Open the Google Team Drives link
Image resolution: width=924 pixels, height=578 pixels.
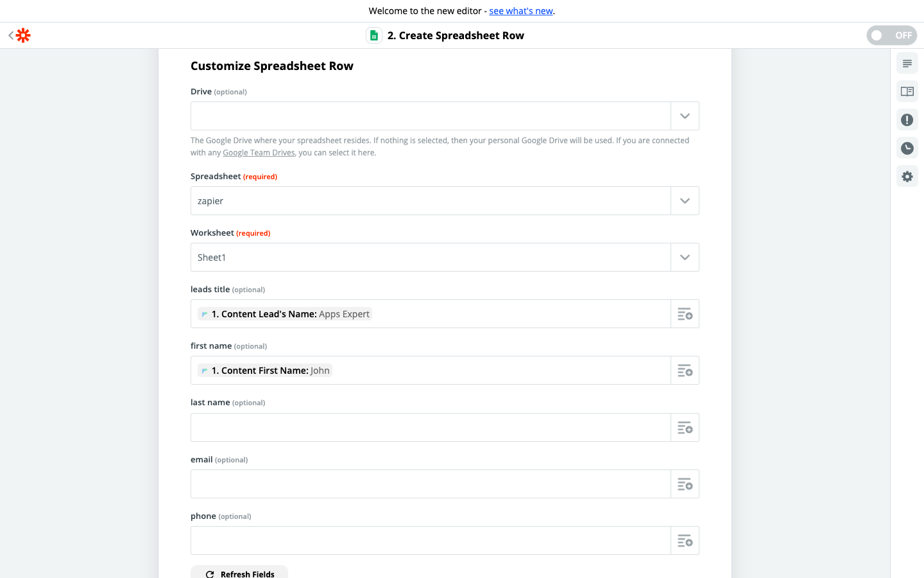coord(259,153)
